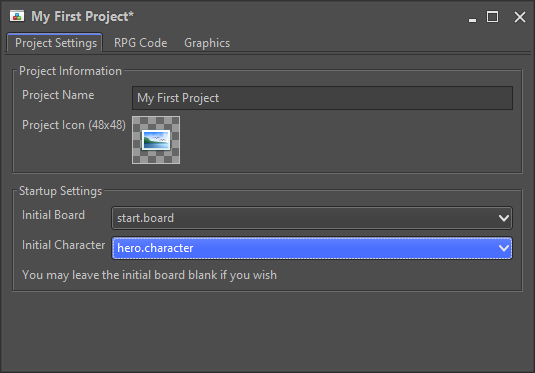Click the app icon in title bar
The height and width of the screenshot is (373, 535).
17,16
